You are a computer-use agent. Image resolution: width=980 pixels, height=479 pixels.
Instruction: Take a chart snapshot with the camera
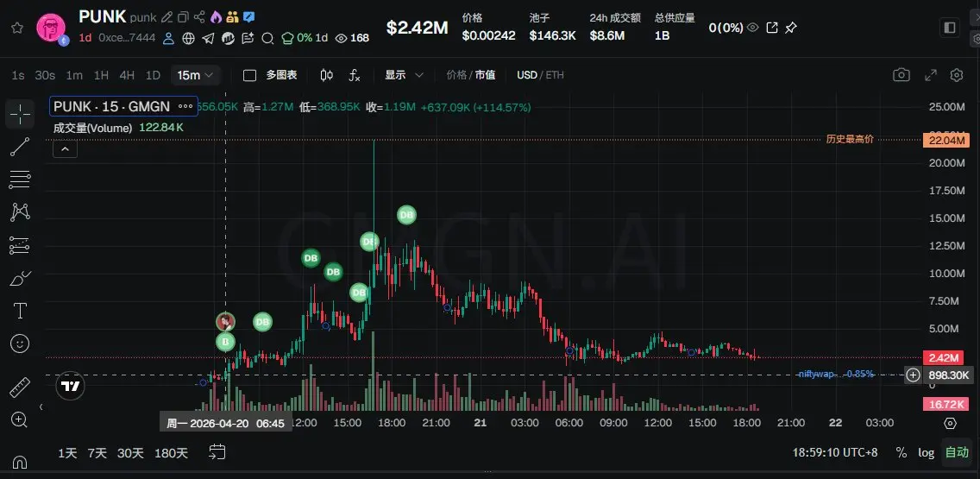[901, 75]
